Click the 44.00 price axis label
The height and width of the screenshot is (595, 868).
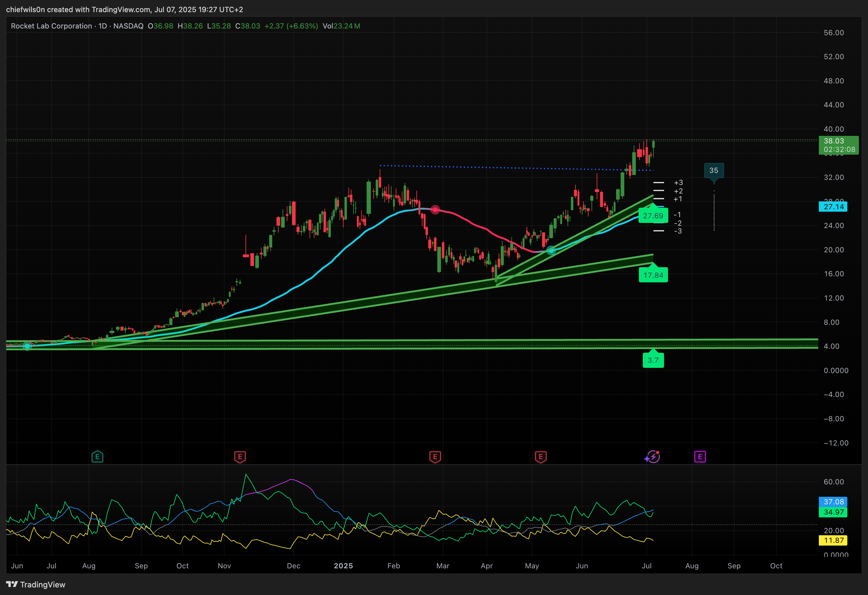pyautogui.click(x=834, y=105)
